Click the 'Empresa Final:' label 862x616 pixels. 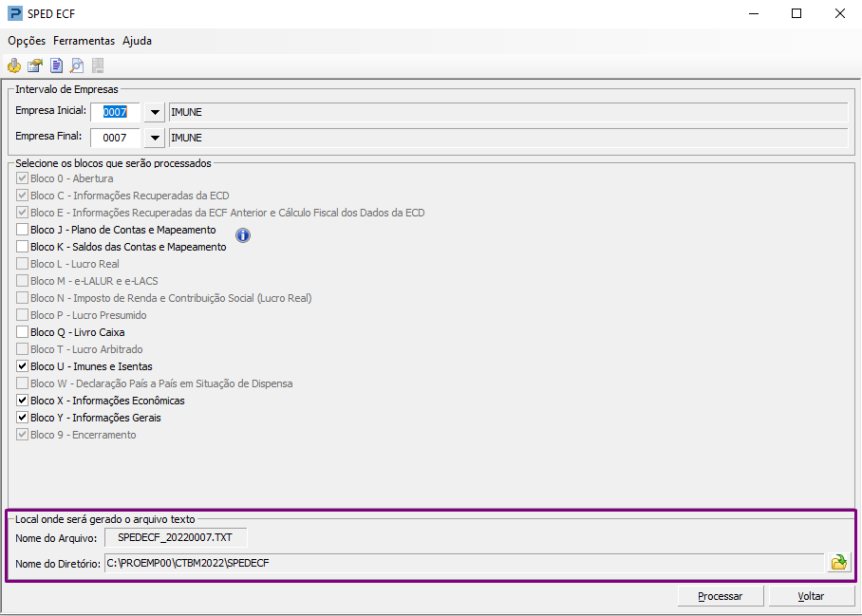[x=48, y=137]
